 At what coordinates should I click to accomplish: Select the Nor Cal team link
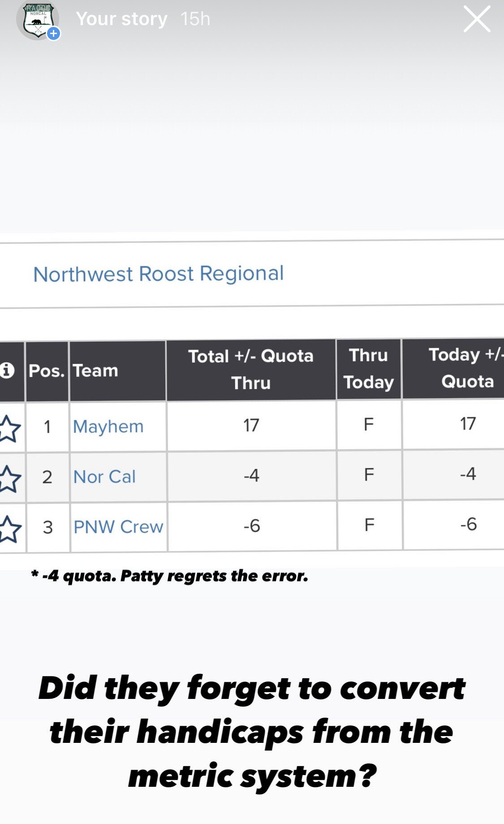point(104,477)
